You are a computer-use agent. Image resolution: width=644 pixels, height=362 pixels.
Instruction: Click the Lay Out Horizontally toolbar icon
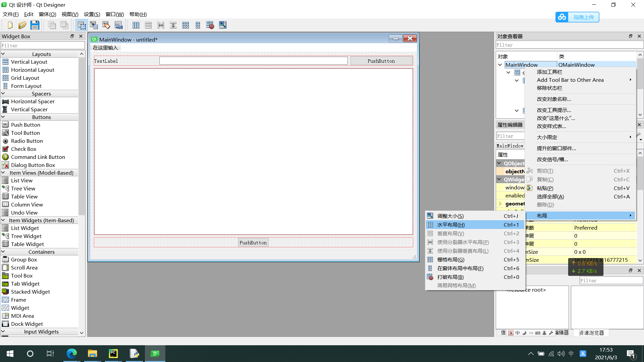(x=136, y=25)
